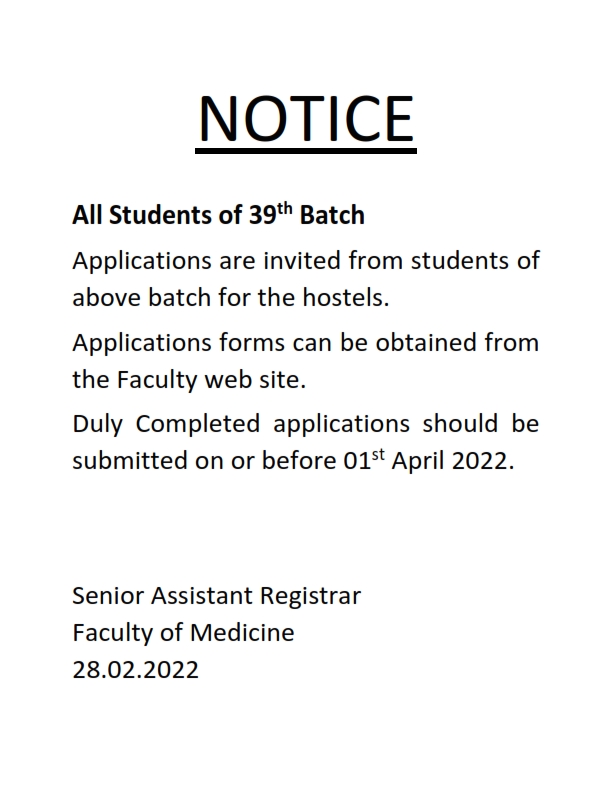
Task: Click the words 'above batch'
Action: point(141,297)
